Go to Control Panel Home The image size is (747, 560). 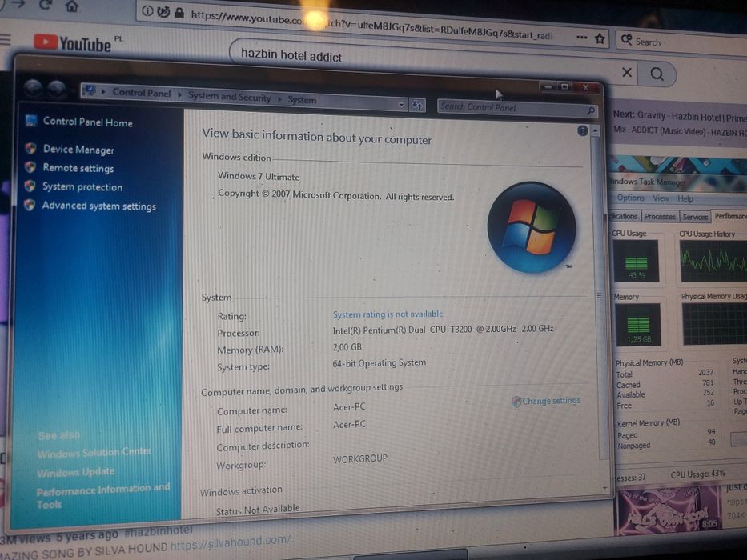coord(87,122)
